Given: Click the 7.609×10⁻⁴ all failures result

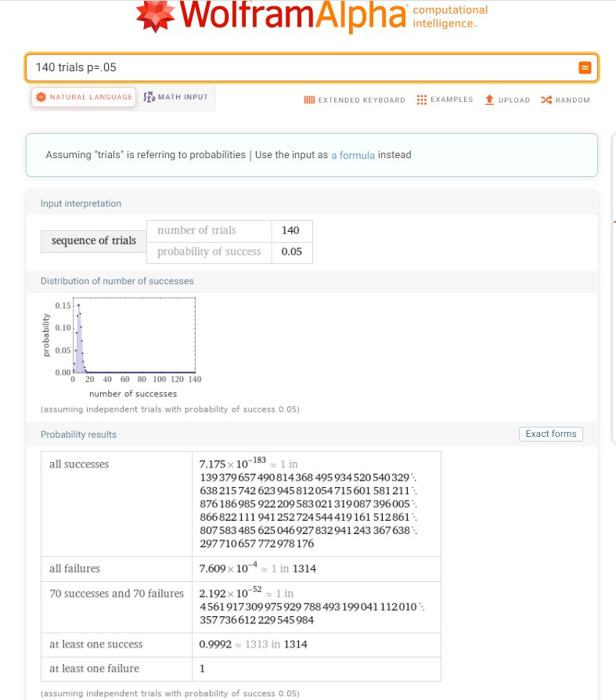Looking at the screenshot, I should (228, 568).
